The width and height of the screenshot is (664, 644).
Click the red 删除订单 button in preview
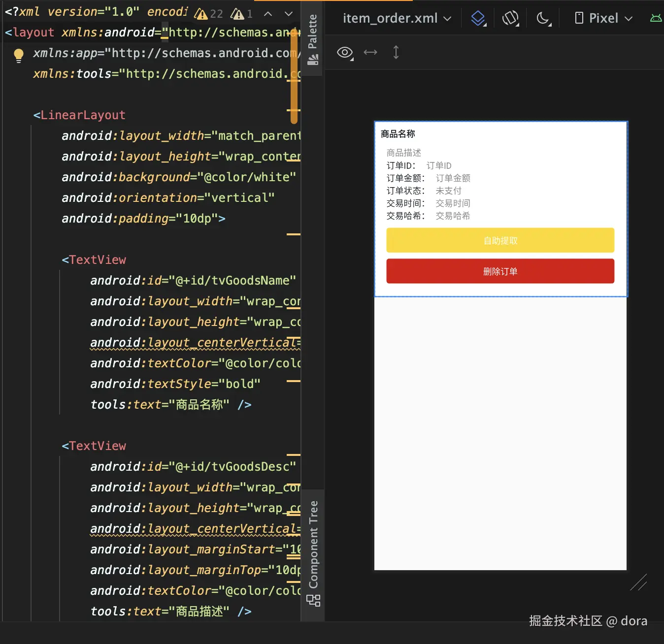(x=500, y=271)
